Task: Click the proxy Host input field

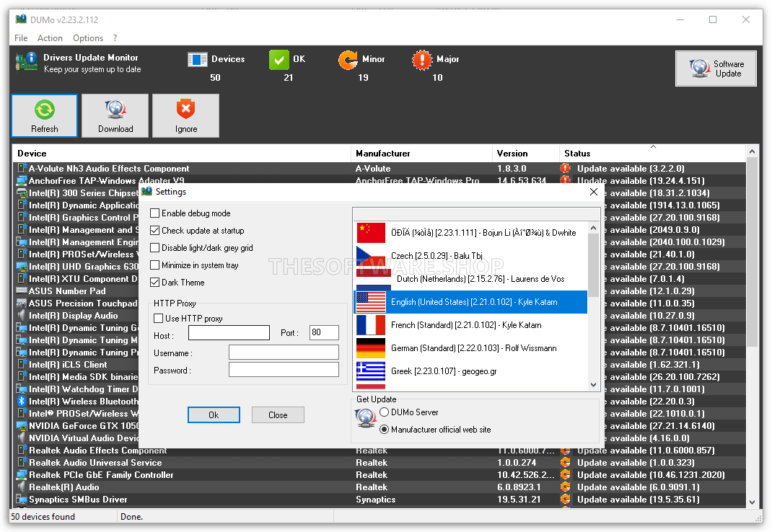Action: (x=229, y=333)
